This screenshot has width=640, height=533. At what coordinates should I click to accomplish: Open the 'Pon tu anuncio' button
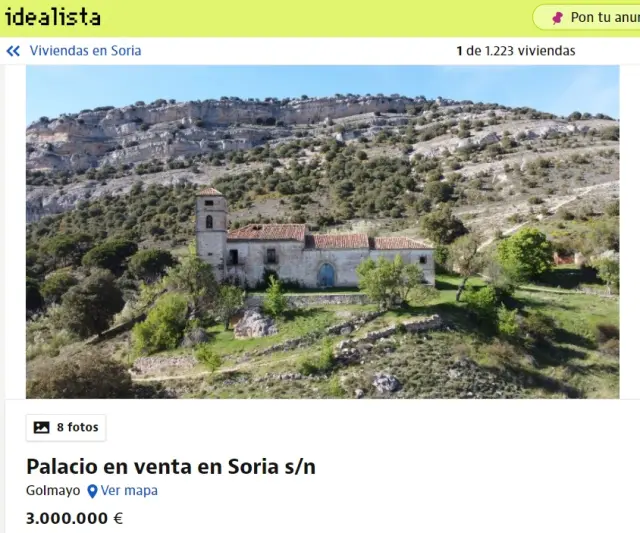pyautogui.click(x=587, y=17)
